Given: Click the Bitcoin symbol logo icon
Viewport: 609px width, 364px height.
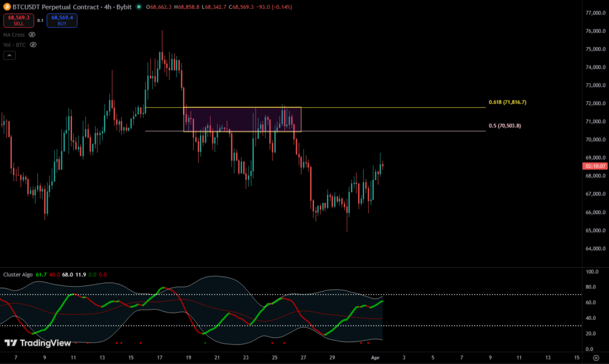Looking at the screenshot, I should point(7,7).
